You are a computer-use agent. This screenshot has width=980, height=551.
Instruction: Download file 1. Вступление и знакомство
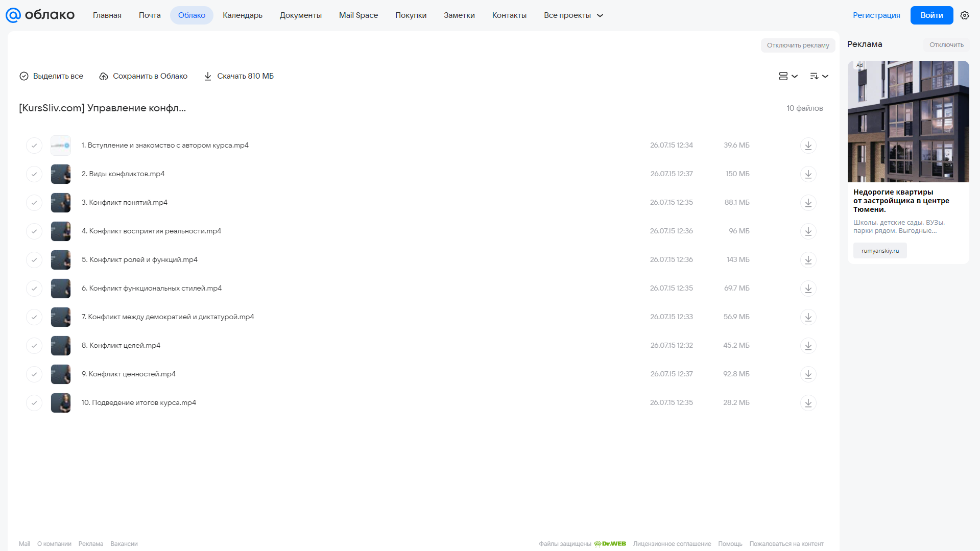(808, 146)
